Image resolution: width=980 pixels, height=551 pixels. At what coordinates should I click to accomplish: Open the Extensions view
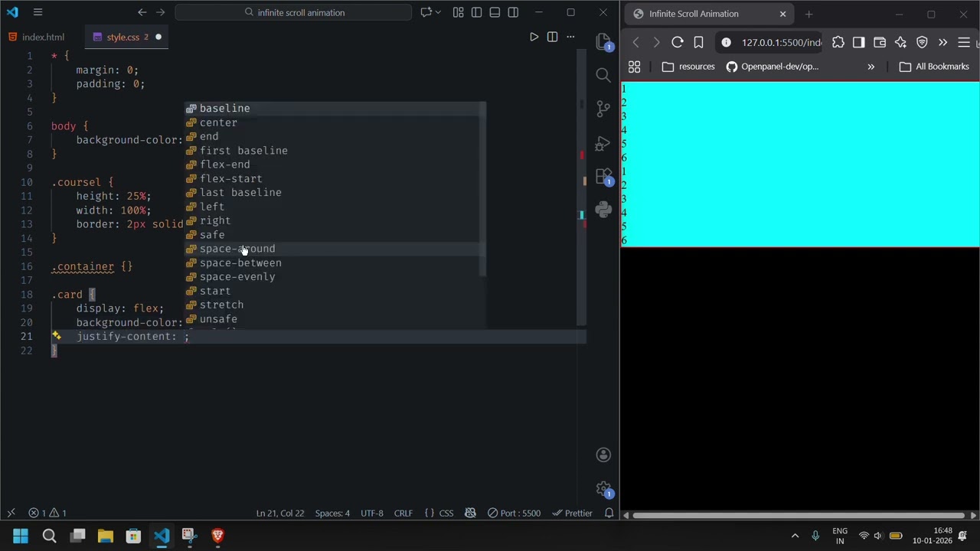click(x=603, y=177)
